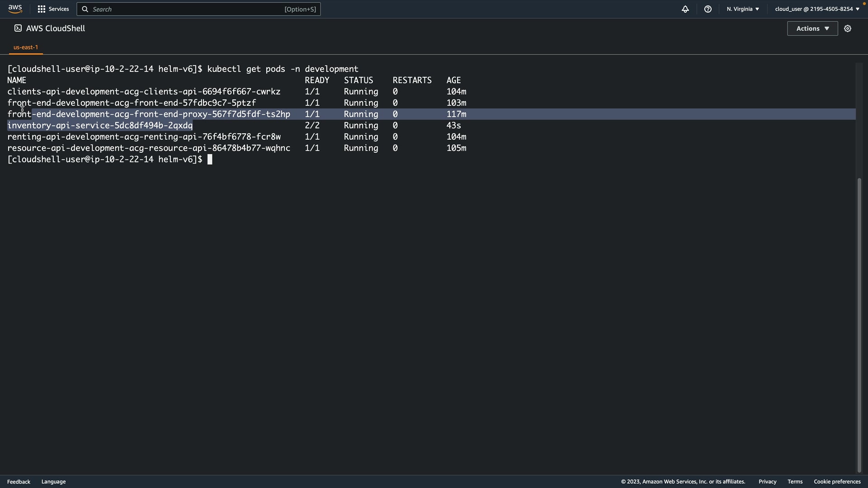This screenshot has width=868, height=488.
Task: Click the AWS logo home icon
Action: [15, 9]
